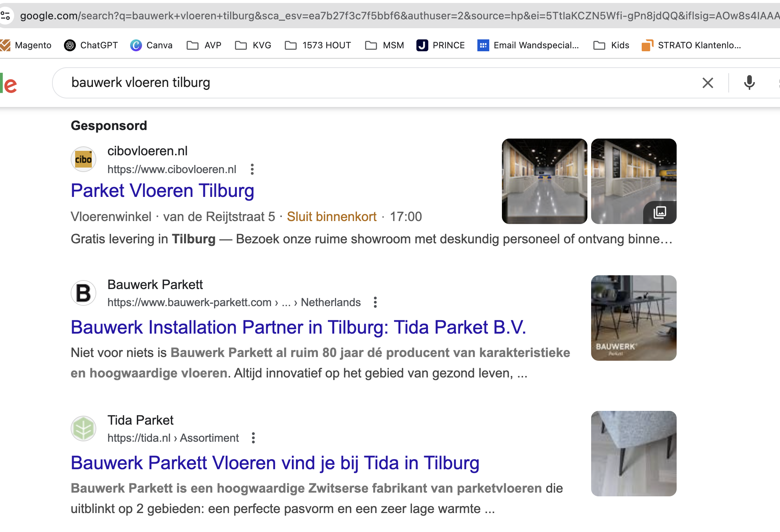Open the Magento bookmark

pos(26,45)
